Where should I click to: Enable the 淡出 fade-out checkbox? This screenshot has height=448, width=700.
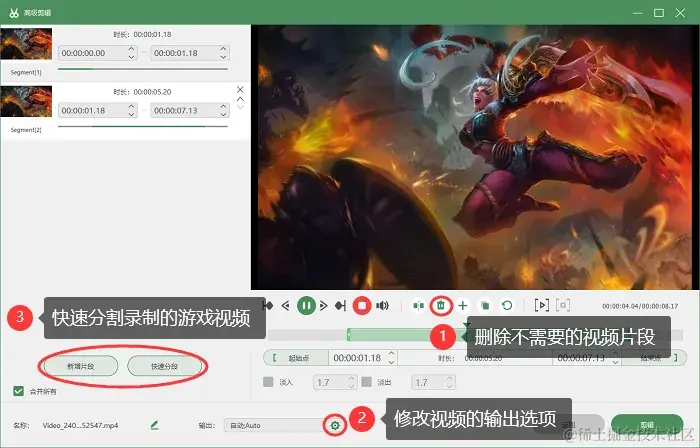pyautogui.click(x=367, y=382)
